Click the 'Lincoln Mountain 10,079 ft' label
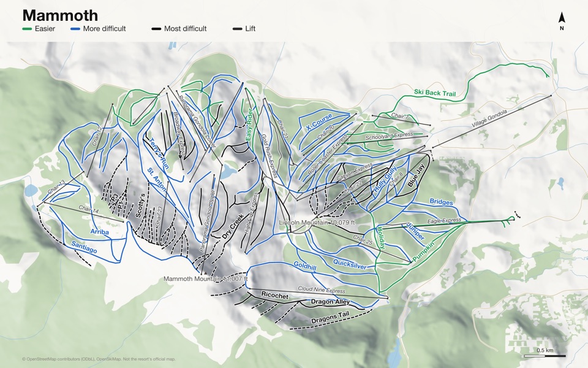The image size is (588, 368). click(x=317, y=222)
